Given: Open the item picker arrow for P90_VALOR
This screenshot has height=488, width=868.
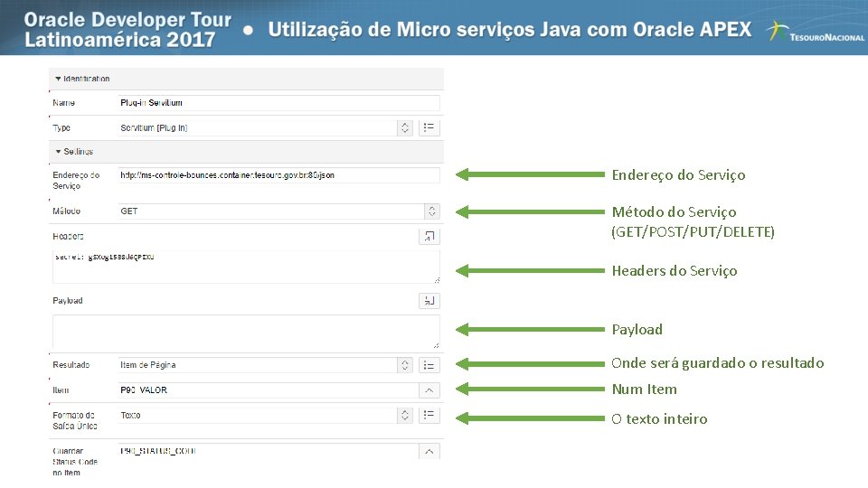Looking at the screenshot, I should [x=429, y=390].
